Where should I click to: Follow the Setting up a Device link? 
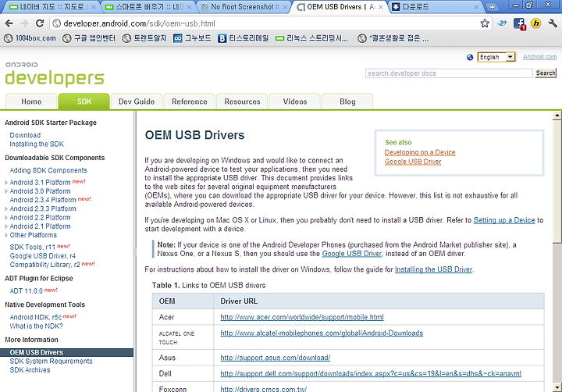tap(504, 220)
